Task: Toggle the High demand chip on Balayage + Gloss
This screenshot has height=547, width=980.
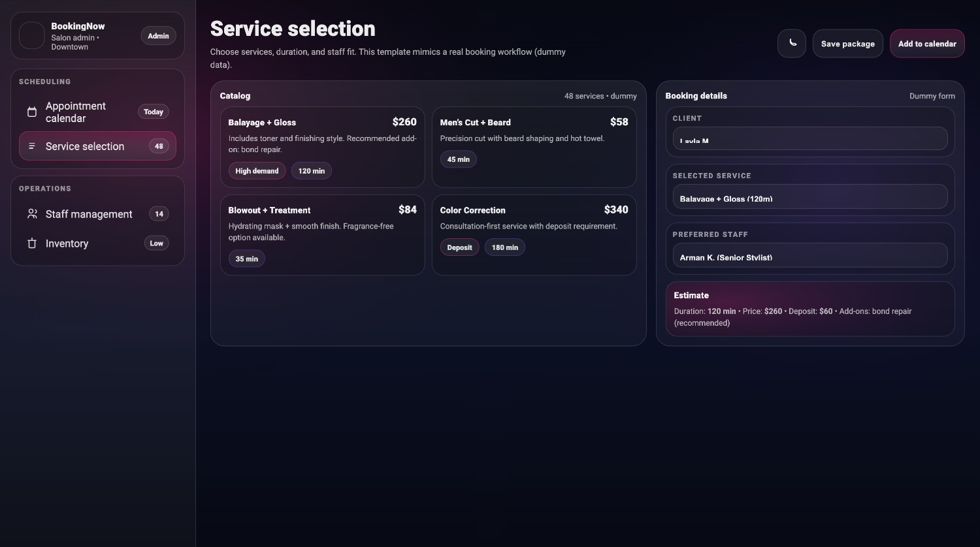Action: point(257,170)
